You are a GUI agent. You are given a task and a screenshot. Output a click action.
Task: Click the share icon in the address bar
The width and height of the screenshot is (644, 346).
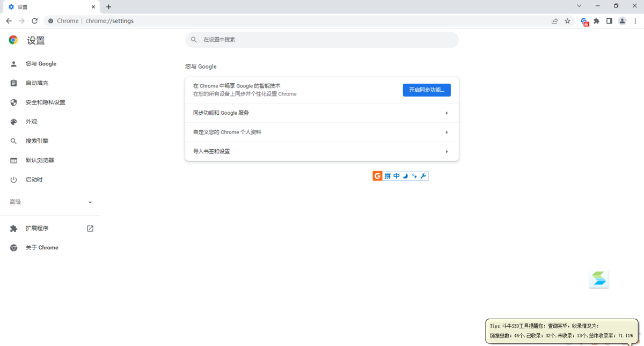tap(554, 21)
